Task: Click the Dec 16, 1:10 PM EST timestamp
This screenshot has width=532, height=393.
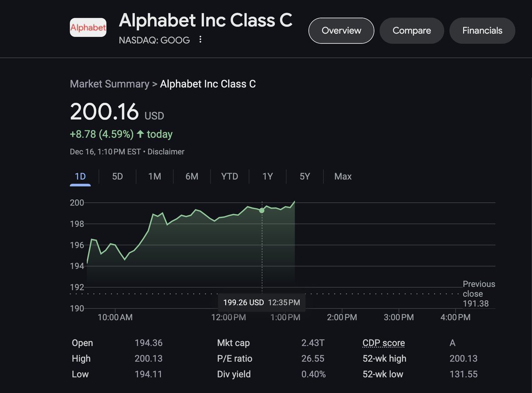Action: click(105, 152)
